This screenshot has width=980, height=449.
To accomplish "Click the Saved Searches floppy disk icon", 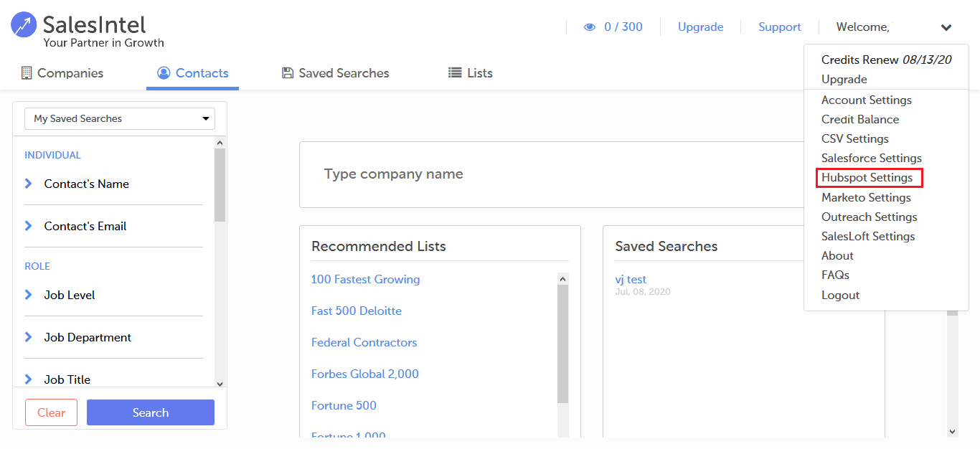I will point(288,73).
